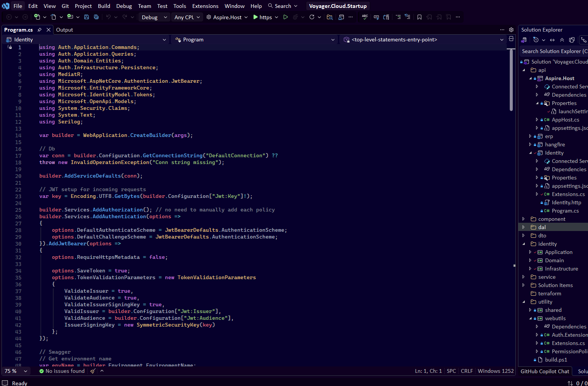The width and height of the screenshot is (588, 386).
Task: Click the Save All toolbar icon
Action: 96,17
